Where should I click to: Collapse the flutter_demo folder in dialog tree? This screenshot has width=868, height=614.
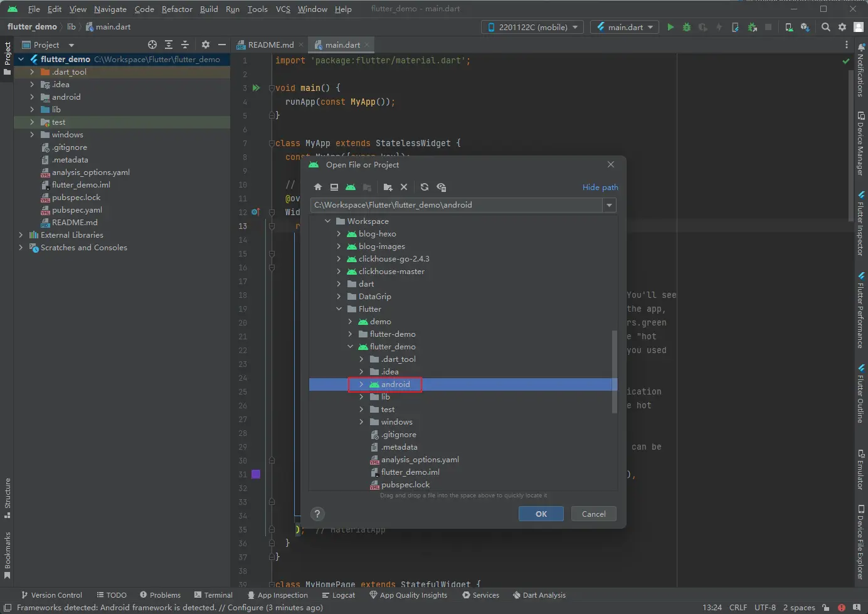350,347
